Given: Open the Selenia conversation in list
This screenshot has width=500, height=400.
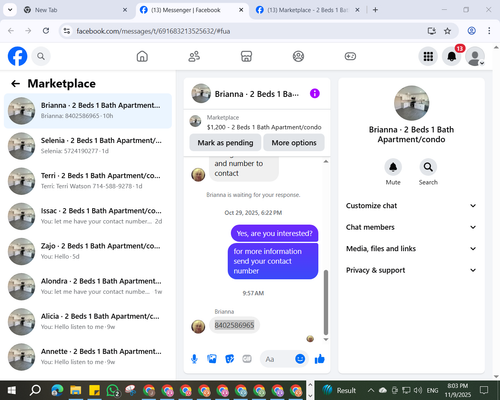Looking at the screenshot, I should pyautogui.click(x=88, y=146).
